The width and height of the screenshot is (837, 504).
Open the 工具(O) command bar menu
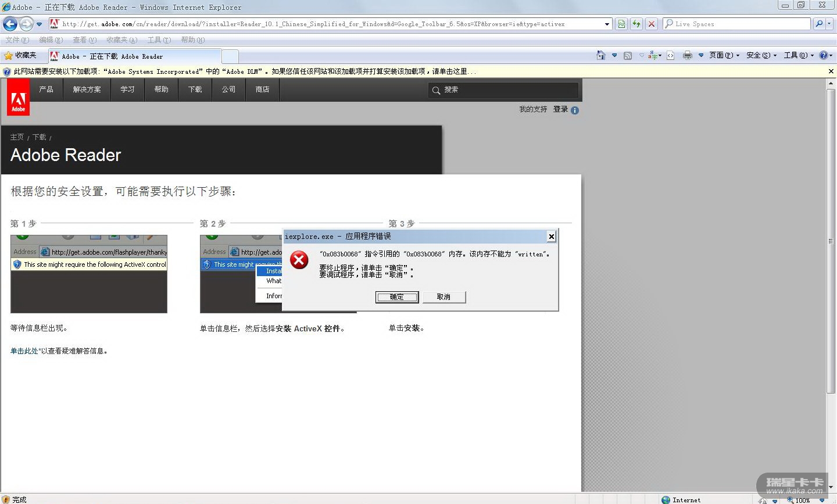pyautogui.click(x=799, y=56)
